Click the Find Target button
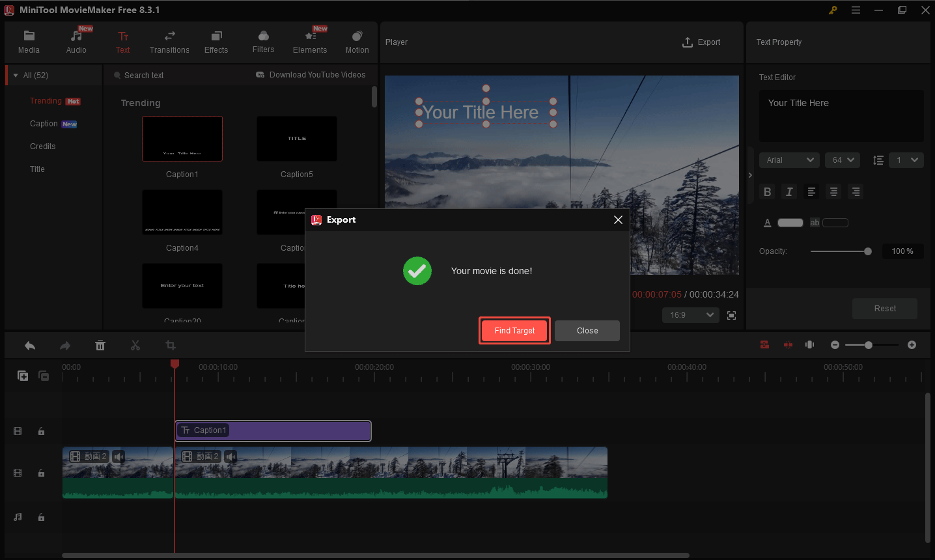This screenshot has width=935, height=560. pos(514,331)
